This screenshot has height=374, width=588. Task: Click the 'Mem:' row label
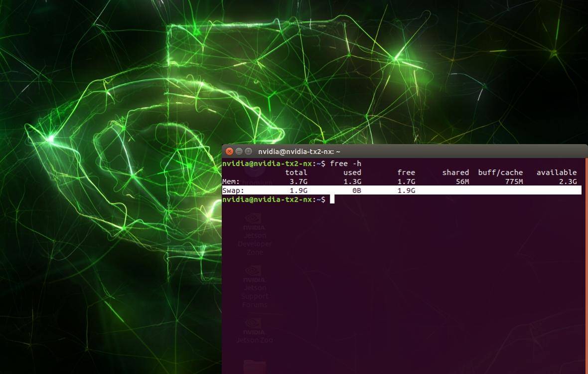pyautogui.click(x=231, y=182)
